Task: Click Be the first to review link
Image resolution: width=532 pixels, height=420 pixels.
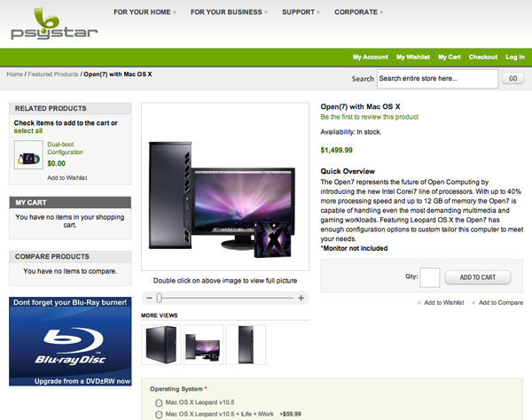Action: tap(370, 117)
